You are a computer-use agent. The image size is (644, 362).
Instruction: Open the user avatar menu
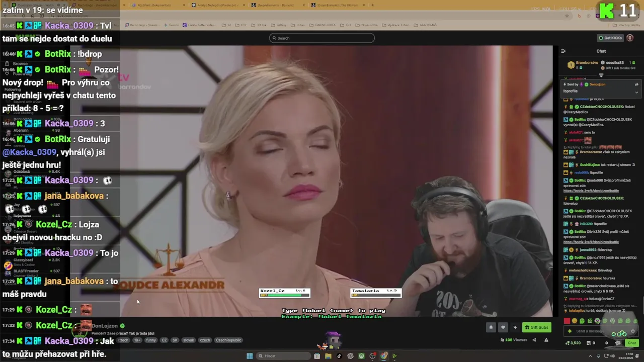coord(630,38)
